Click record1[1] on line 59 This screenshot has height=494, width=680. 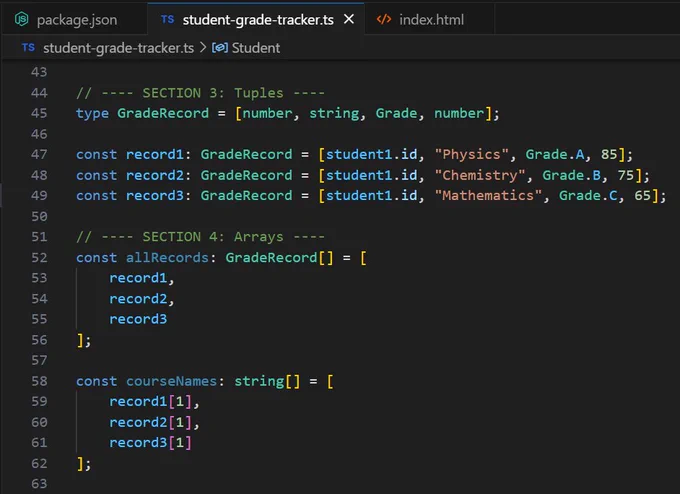pyautogui.click(x=150, y=402)
